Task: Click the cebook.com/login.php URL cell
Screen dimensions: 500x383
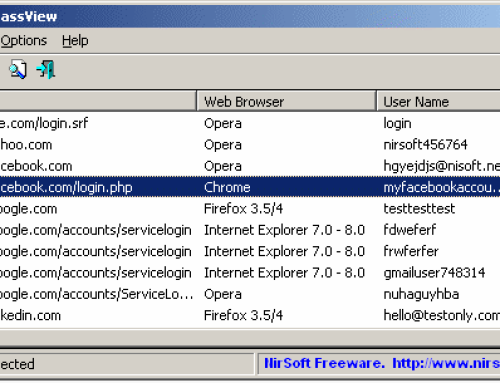Action: pyautogui.click(x=66, y=187)
